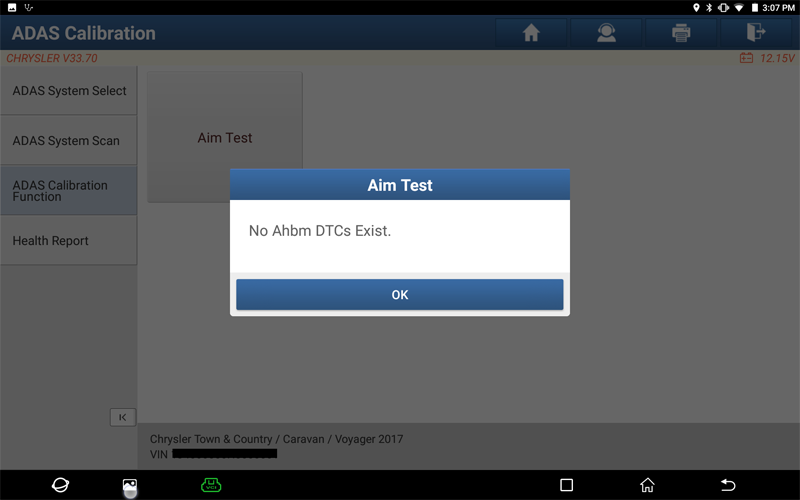Confirm the Aim Test dialog with OK
800x500 pixels.
(399, 294)
